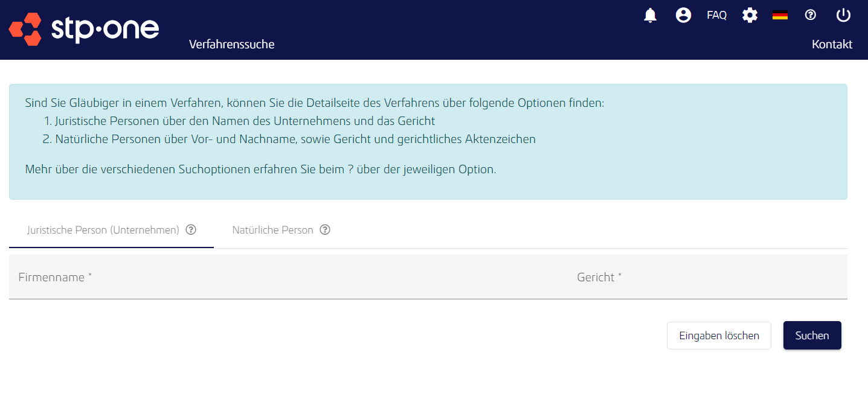This screenshot has width=868, height=405.
Task: Click the Gericht required field label
Action: tap(598, 277)
